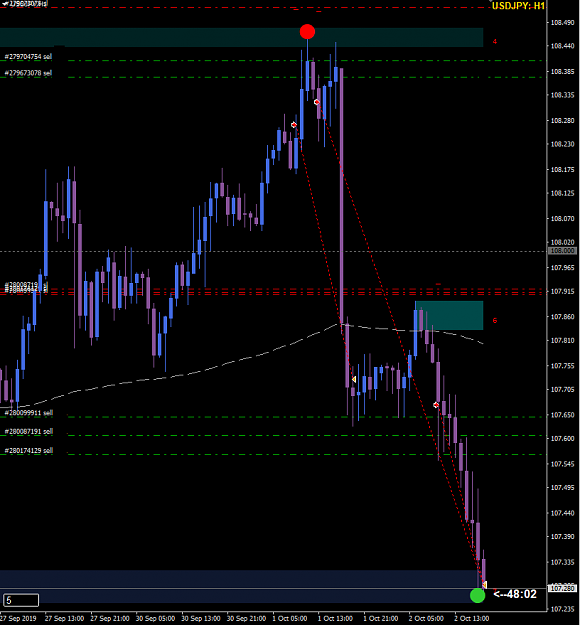The image size is (580, 625).
Task: Click the red diamond entry marker near 107.705
Action: pyautogui.click(x=436, y=405)
